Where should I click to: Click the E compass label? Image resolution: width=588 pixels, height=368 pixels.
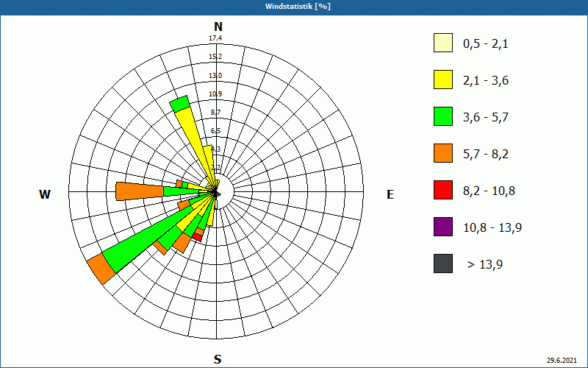tap(390, 194)
